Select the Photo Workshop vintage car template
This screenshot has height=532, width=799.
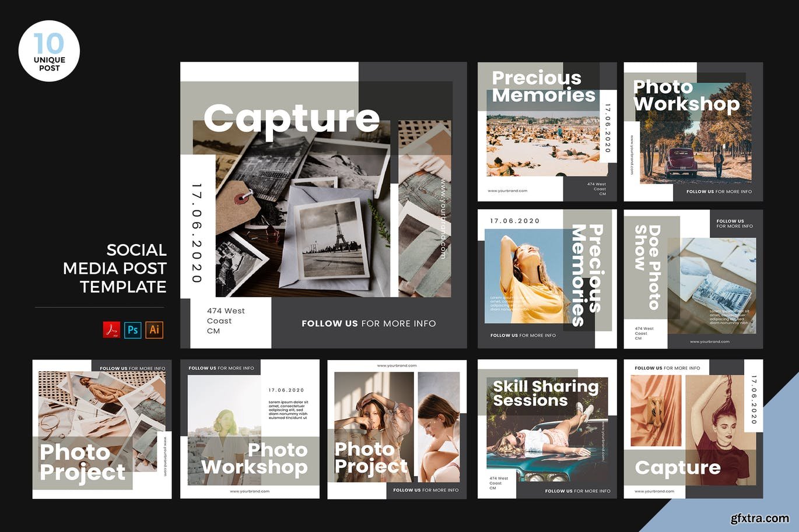[x=693, y=132]
